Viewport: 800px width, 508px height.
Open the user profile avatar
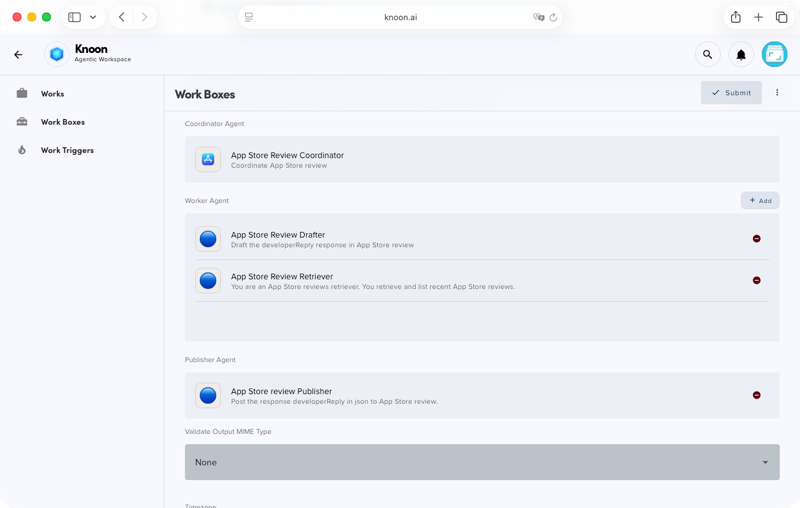coord(774,55)
